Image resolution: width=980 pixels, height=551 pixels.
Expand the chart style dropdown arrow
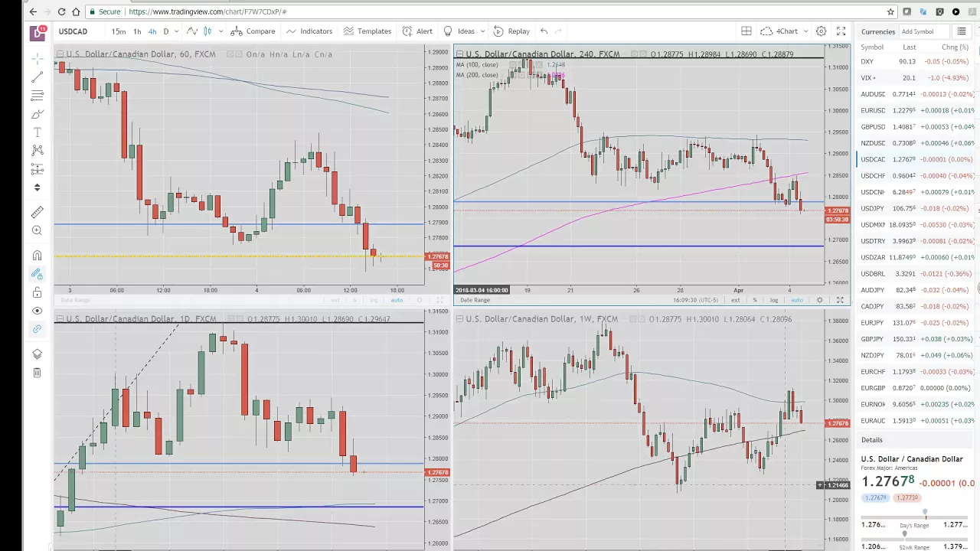pyautogui.click(x=220, y=31)
